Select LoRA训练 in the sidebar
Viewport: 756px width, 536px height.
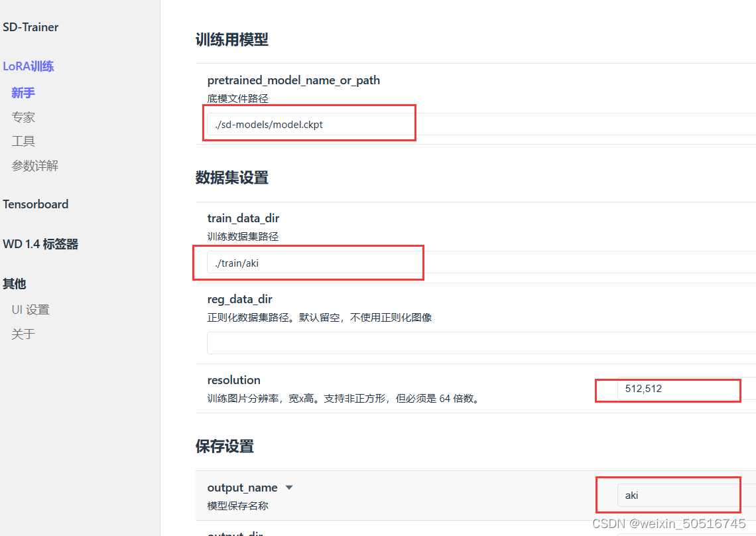[x=29, y=66]
